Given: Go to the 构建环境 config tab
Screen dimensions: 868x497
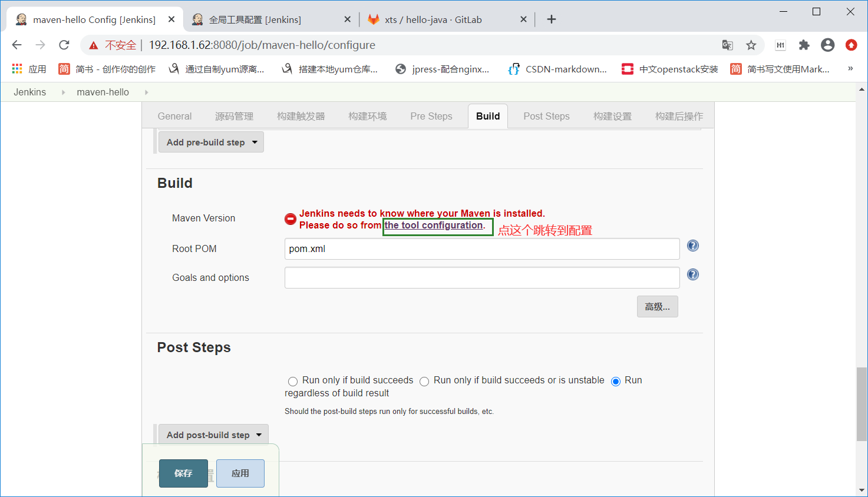Looking at the screenshot, I should tap(367, 116).
